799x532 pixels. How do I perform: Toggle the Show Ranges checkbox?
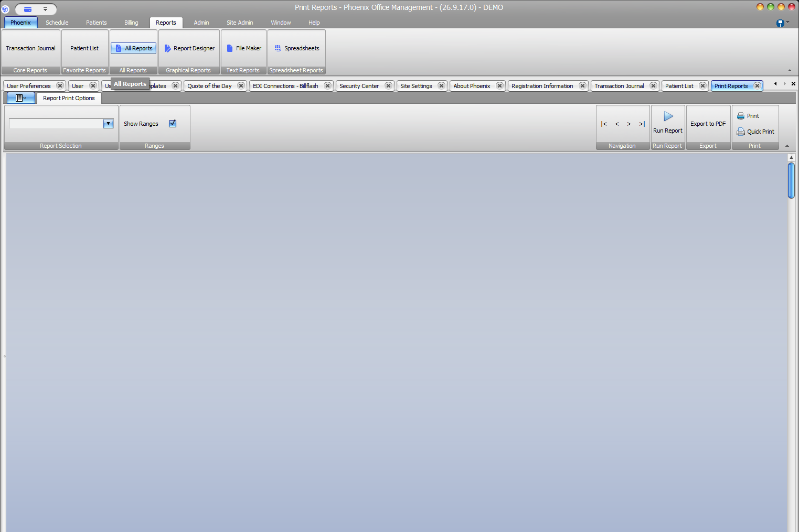[173, 124]
